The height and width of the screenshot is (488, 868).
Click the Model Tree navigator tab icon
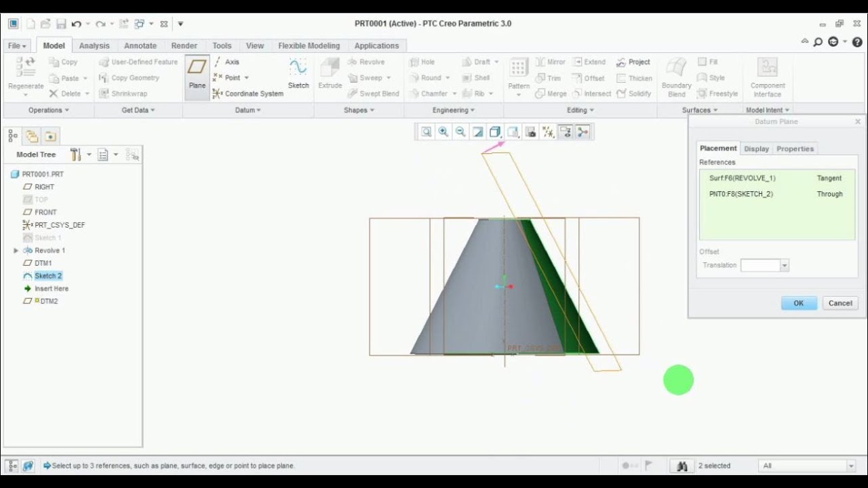coord(13,136)
